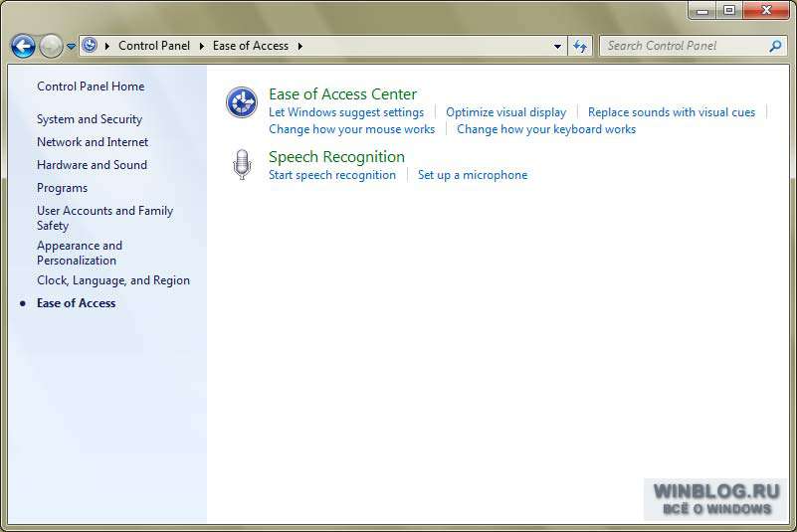
Task: Open the recent pages dropdown arrow beside Forward
Action: click(x=72, y=46)
